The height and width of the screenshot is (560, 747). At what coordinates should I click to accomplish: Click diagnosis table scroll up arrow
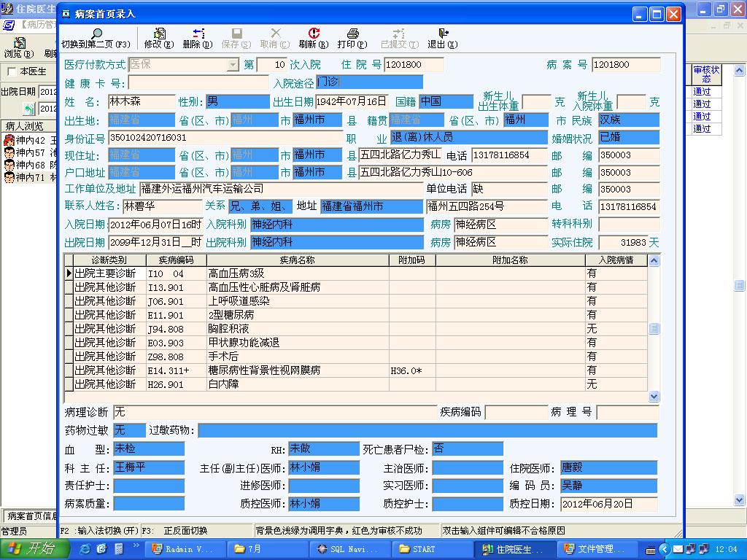tap(654, 260)
